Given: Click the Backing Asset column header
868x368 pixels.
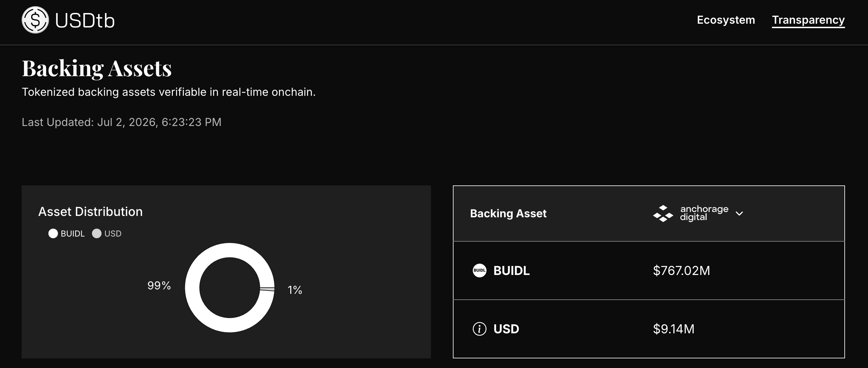Looking at the screenshot, I should 508,214.
